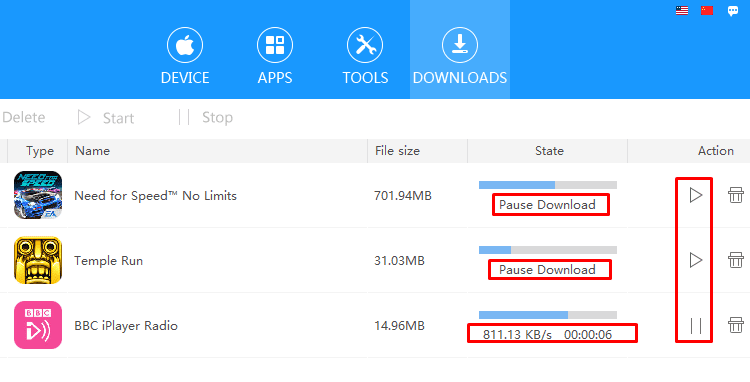Sort by the File size column header
The height and width of the screenshot is (382, 750).
[418, 151]
